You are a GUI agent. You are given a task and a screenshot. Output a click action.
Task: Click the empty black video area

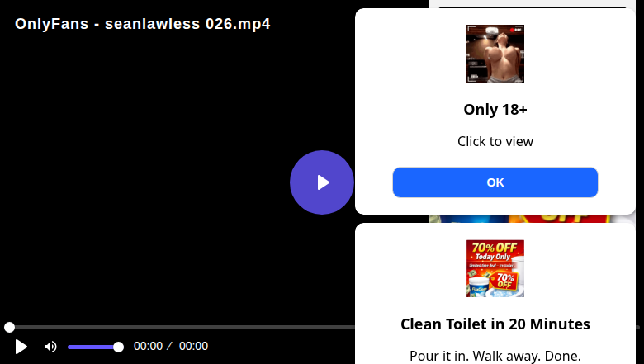(x=144, y=164)
